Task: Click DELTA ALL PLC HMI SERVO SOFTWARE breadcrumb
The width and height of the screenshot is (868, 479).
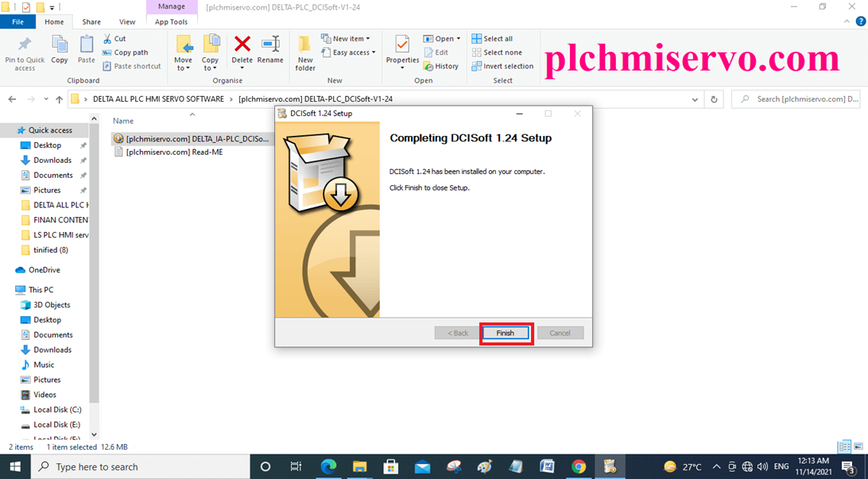Action: pyautogui.click(x=158, y=99)
